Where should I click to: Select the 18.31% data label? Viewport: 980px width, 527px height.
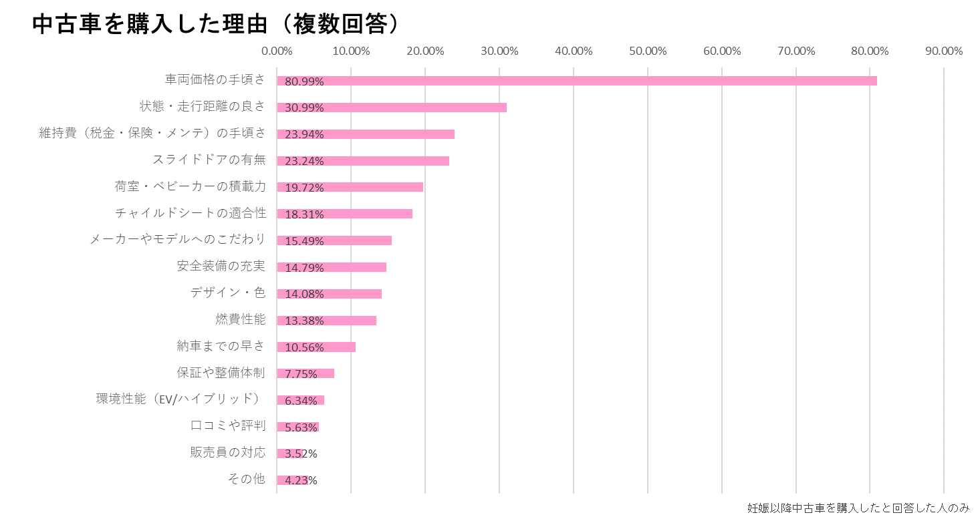pyautogui.click(x=304, y=214)
